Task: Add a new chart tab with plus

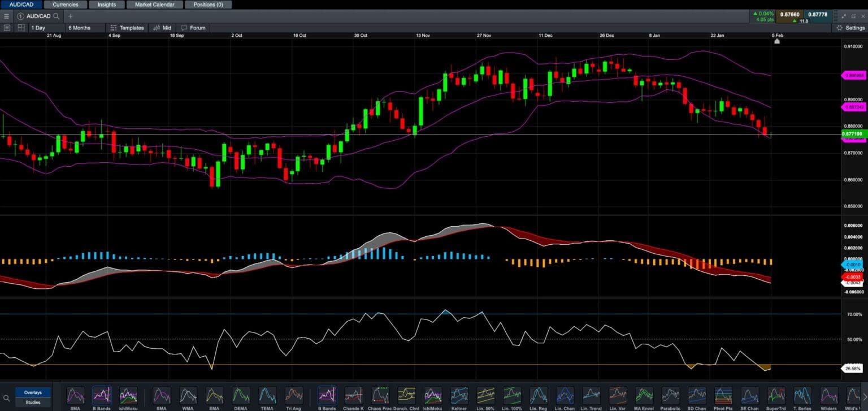Action: point(71,16)
